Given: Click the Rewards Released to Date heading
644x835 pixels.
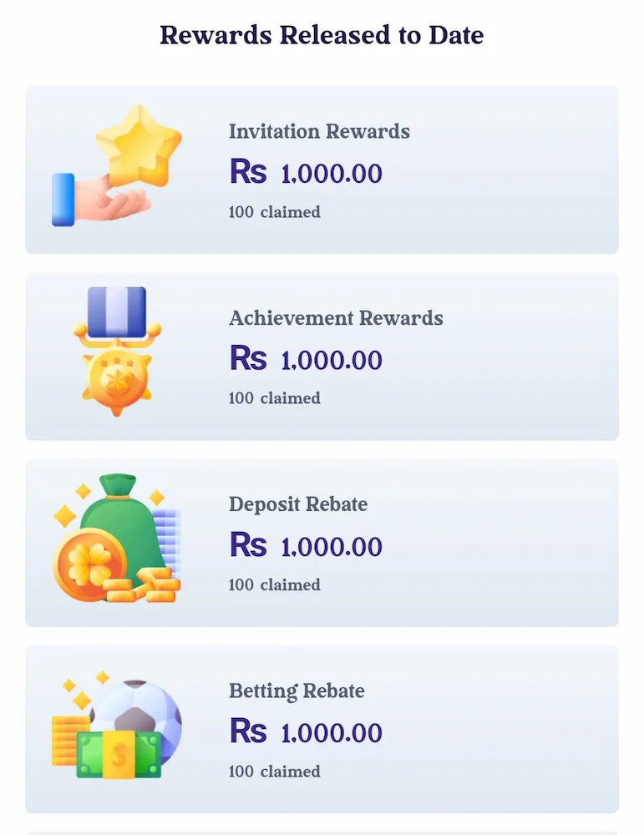Looking at the screenshot, I should (322, 35).
